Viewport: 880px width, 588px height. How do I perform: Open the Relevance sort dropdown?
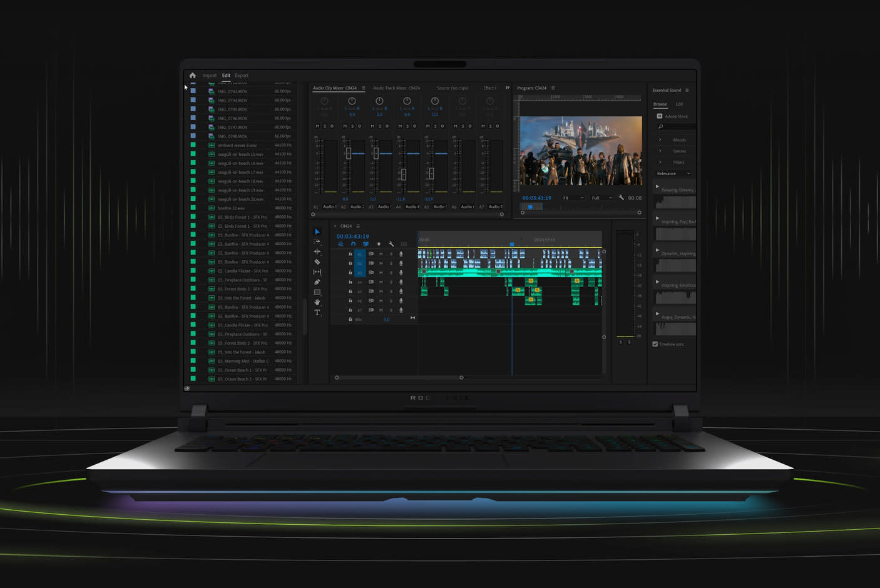(x=673, y=173)
